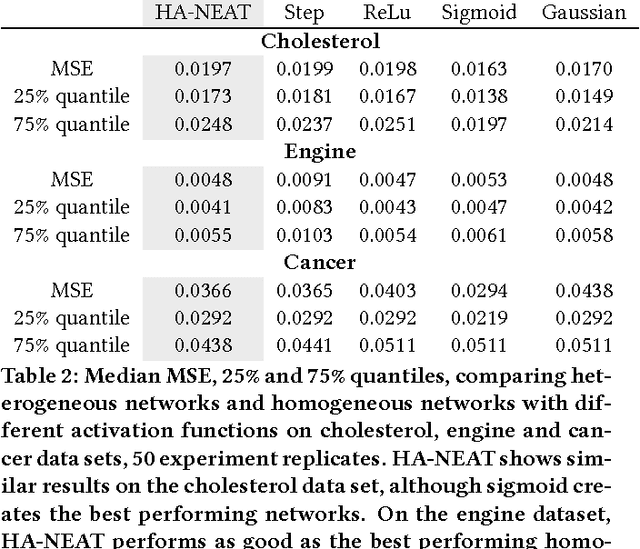Click the HA-NEAT column header
Viewport: 640px width, 549px height.
coord(203,14)
